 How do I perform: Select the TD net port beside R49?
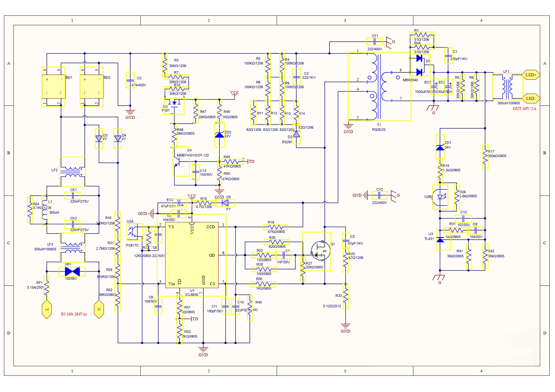point(249,162)
